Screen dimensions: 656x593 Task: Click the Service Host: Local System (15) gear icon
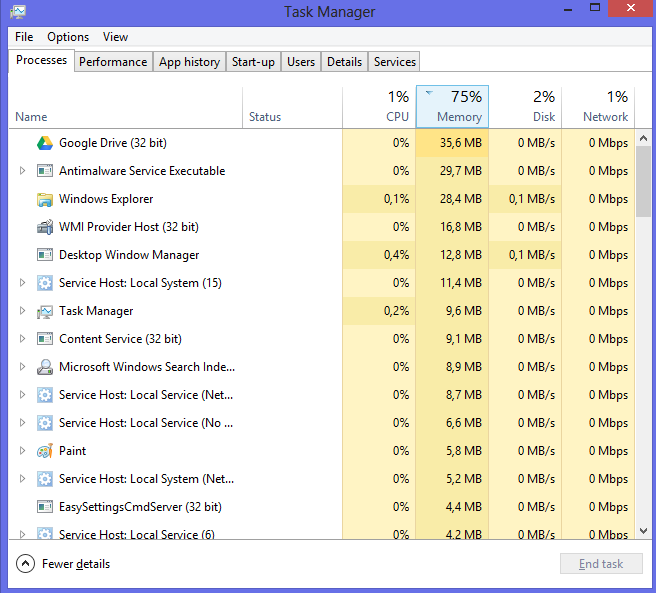[45, 283]
